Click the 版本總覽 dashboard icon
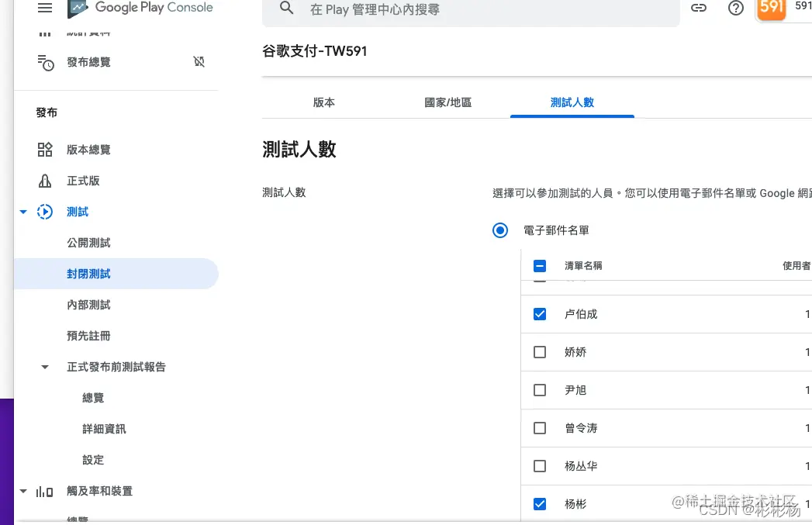812x525 pixels. pyautogui.click(x=45, y=150)
